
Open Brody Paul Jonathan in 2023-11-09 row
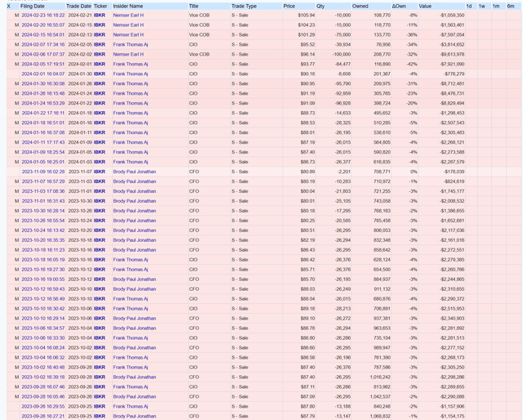click(x=134, y=172)
